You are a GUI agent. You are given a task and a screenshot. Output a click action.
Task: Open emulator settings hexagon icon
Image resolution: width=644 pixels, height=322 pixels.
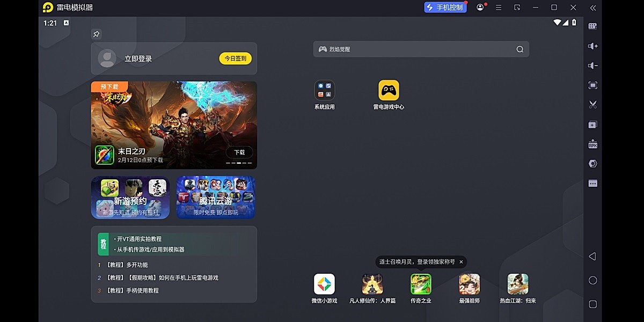point(592,164)
